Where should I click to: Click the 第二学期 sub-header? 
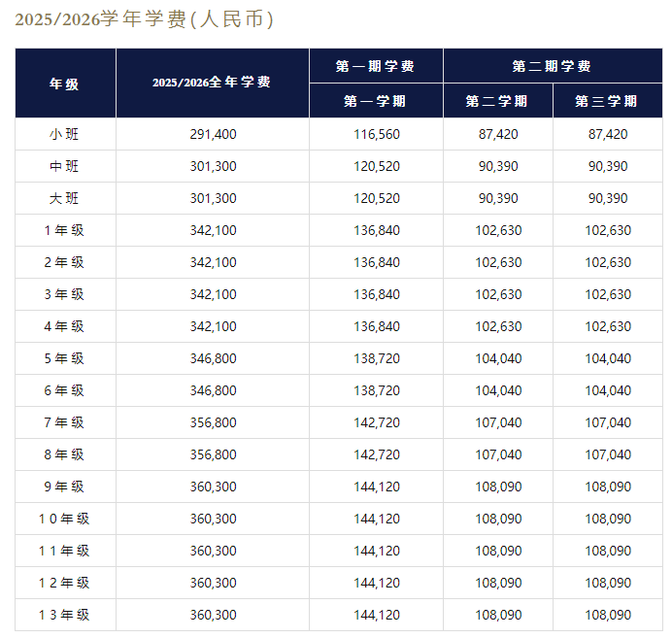click(497, 101)
